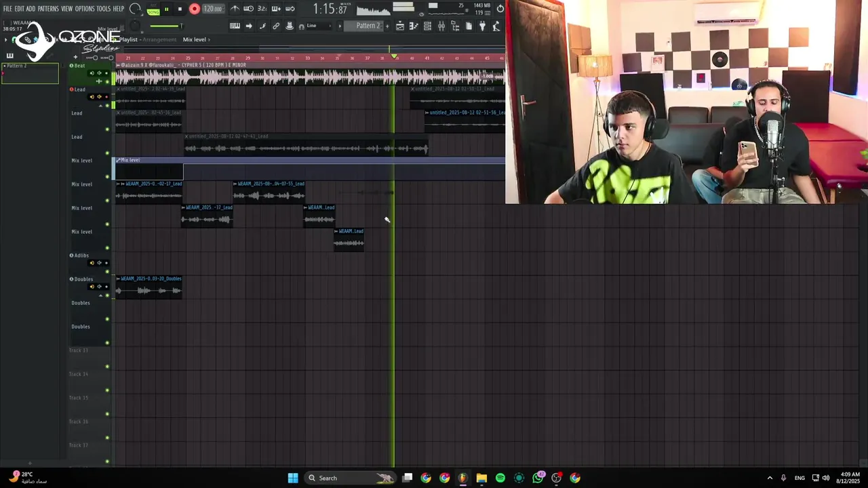The image size is (868, 488).
Task: Toggle the Adlibs track speaker icon
Action: (99, 262)
